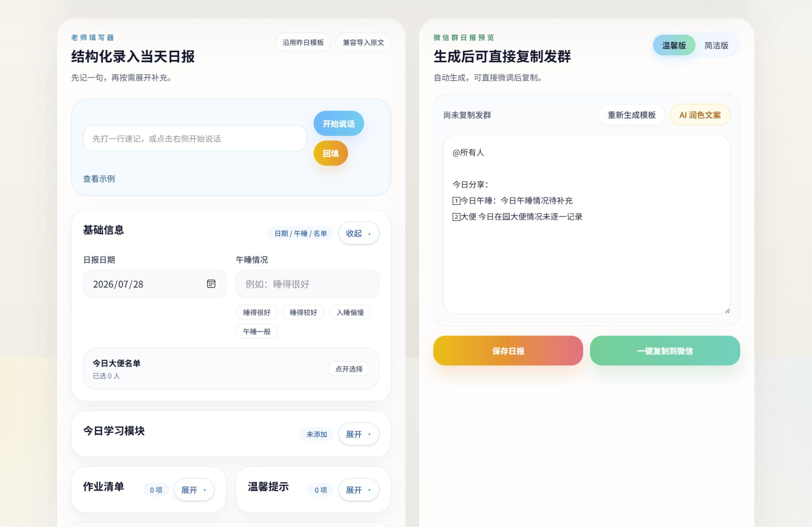Expand the 作业清单 section
812x527 pixels.
(x=194, y=490)
